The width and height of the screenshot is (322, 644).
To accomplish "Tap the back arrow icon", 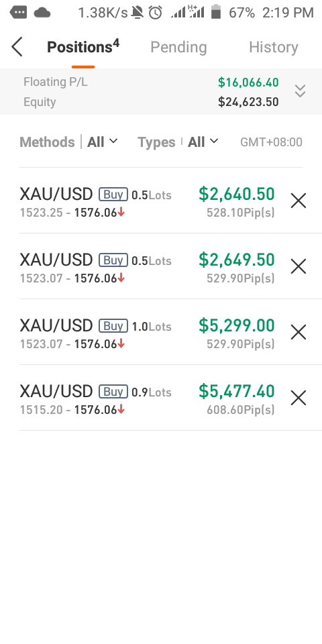I will [17, 47].
